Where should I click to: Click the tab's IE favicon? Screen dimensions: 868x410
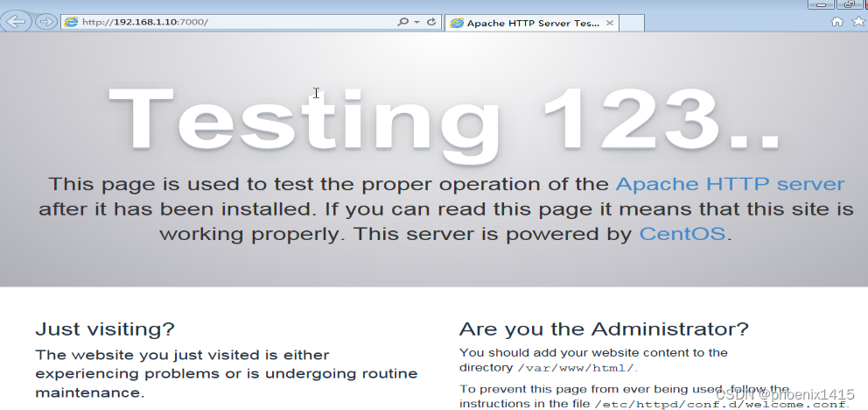(457, 24)
